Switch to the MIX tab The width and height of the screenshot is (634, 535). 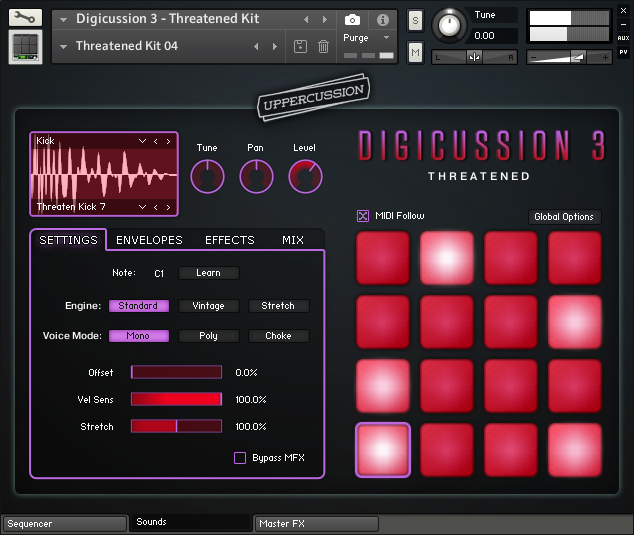293,240
